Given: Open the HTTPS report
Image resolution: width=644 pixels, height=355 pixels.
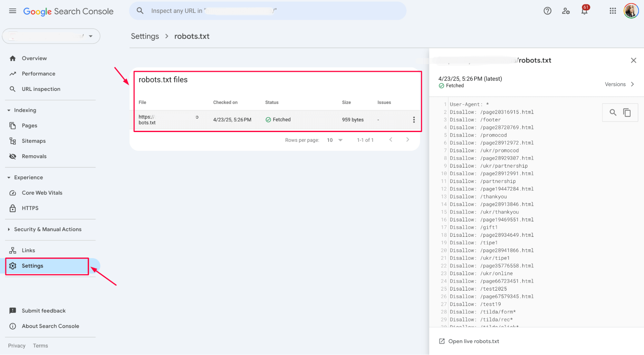Looking at the screenshot, I should 30,208.
